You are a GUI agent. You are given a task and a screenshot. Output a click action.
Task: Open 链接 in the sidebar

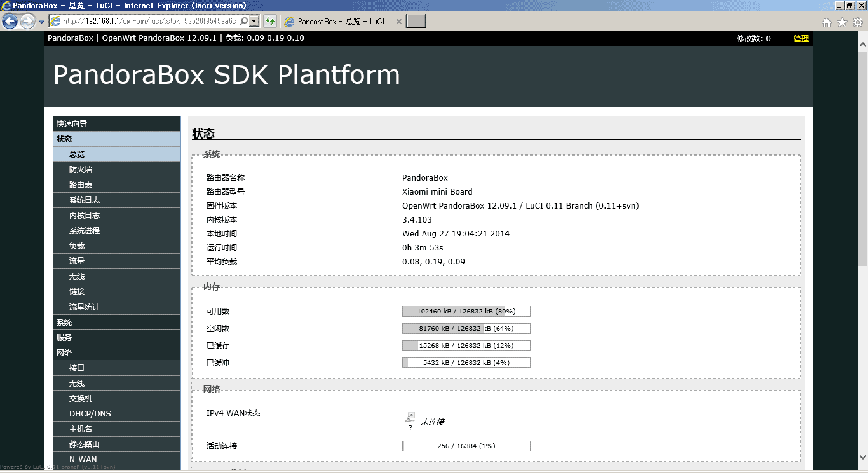[117, 291]
